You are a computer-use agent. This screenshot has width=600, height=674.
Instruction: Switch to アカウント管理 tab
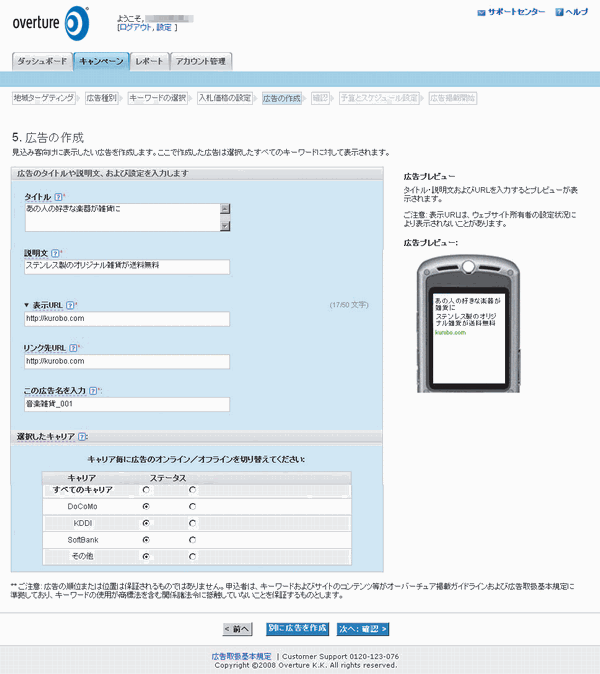click(201, 61)
